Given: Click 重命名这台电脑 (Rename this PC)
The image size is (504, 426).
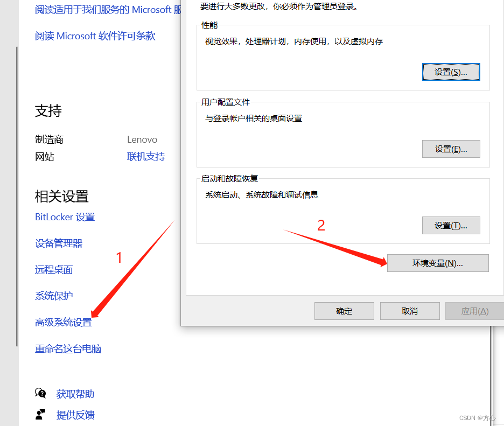Looking at the screenshot, I should [68, 348].
